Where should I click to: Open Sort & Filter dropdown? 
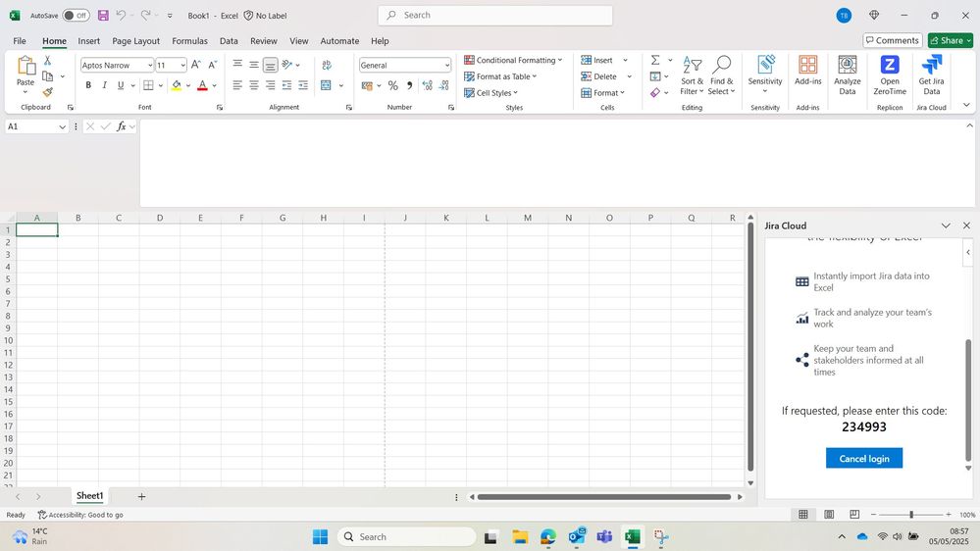click(692, 75)
